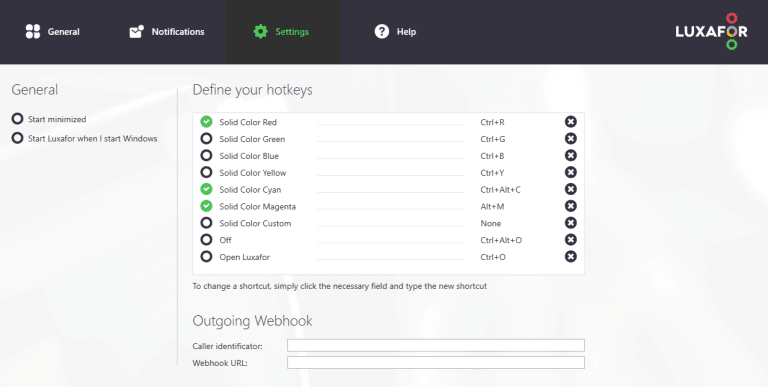Clear the Solid Color Yellow shortcut
768x387 pixels.
[571, 172]
